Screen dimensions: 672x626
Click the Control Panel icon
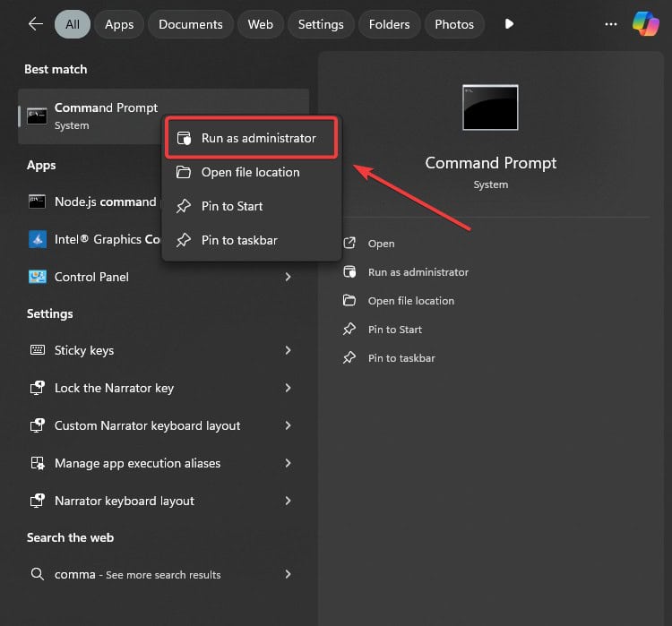coord(38,277)
